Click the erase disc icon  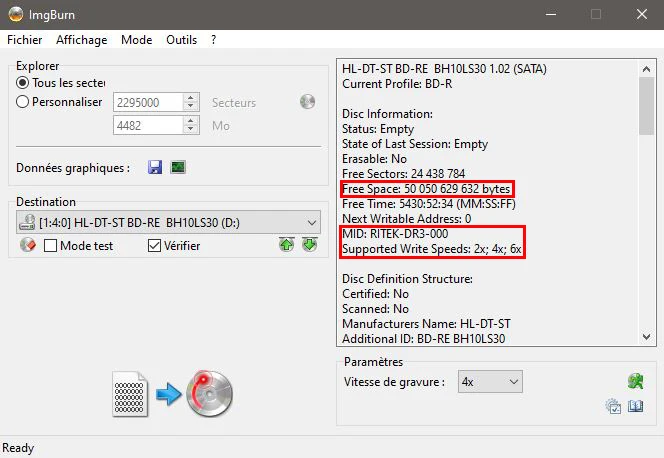click(x=28, y=245)
